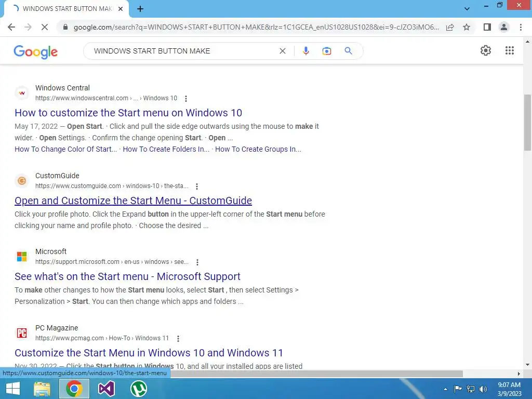Image resolution: width=532 pixels, height=399 pixels.
Task: Share this page icon
Action: (450, 27)
